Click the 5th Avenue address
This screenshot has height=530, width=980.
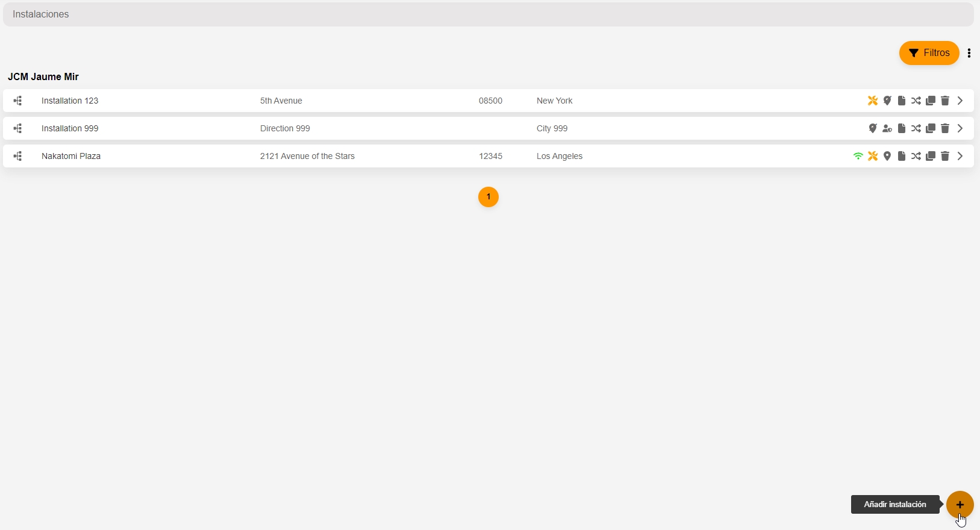(x=281, y=101)
